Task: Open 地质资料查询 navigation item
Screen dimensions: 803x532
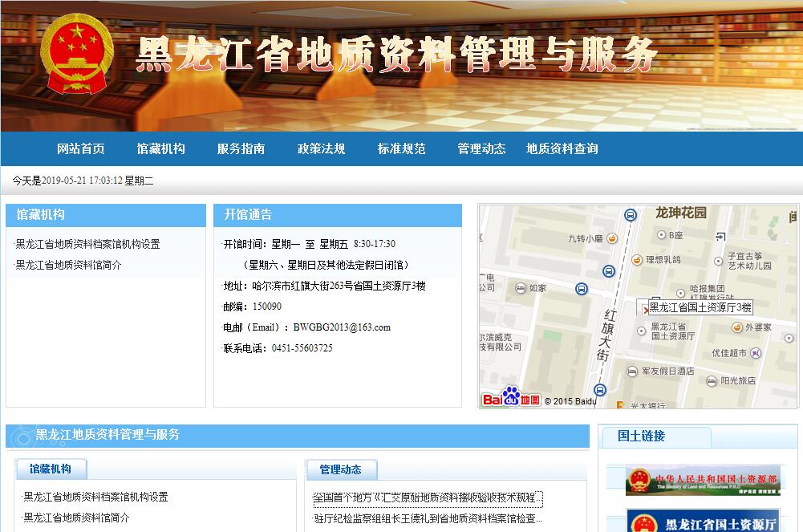Action: pos(562,149)
